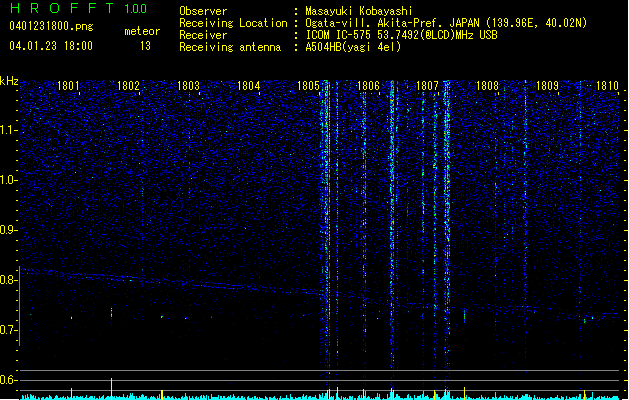Click the Ogata-vill. Akita-Pref. JAPAN location text
Viewport: 629px width, 400px height.
click(446, 23)
